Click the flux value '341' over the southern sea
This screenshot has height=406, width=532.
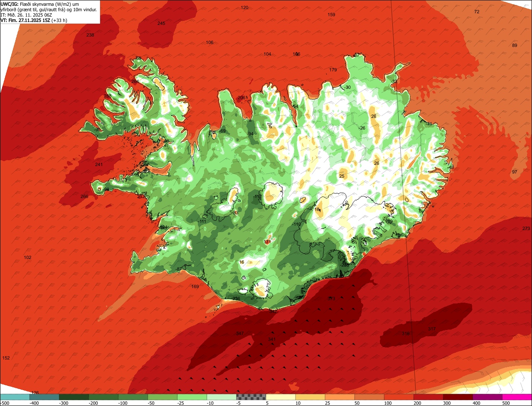tap(272, 340)
